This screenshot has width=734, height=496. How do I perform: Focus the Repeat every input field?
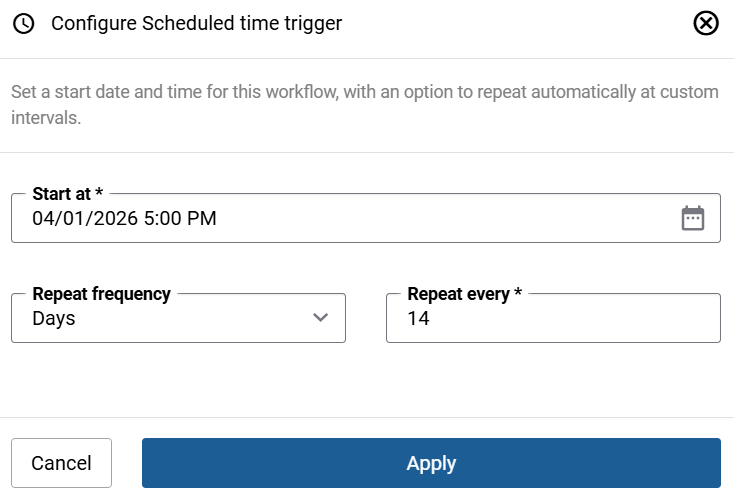pos(552,318)
